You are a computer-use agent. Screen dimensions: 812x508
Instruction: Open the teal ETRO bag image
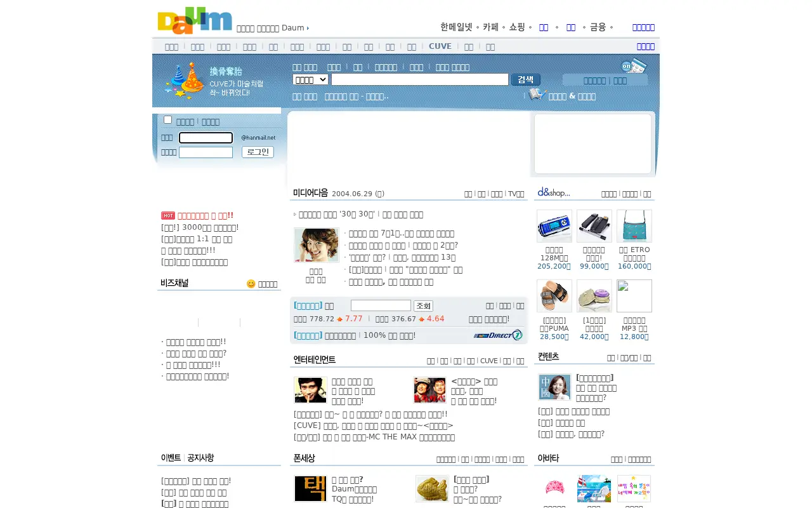pos(634,226)
